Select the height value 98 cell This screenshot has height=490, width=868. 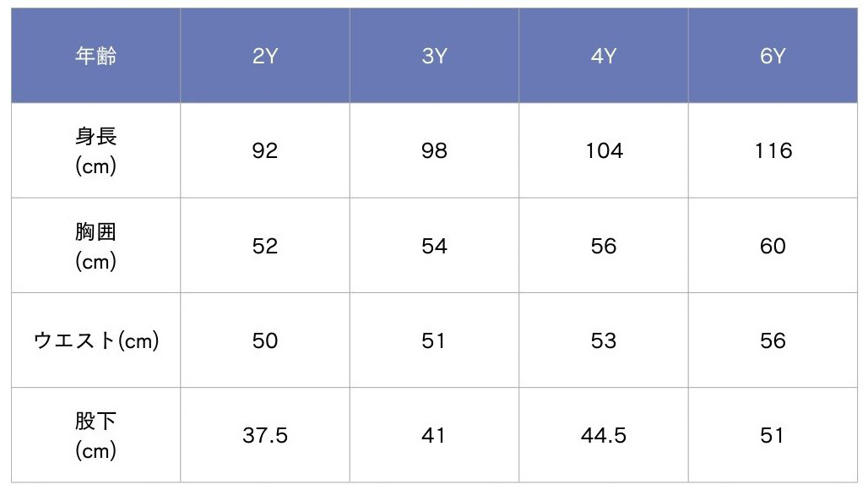point(434,151)
